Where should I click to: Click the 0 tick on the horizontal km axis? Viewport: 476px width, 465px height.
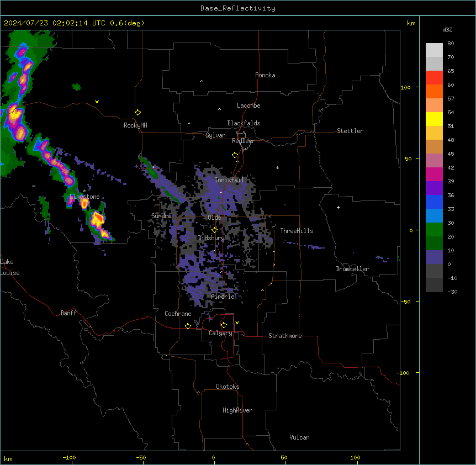pyautogui.click(x=213, y=457)
